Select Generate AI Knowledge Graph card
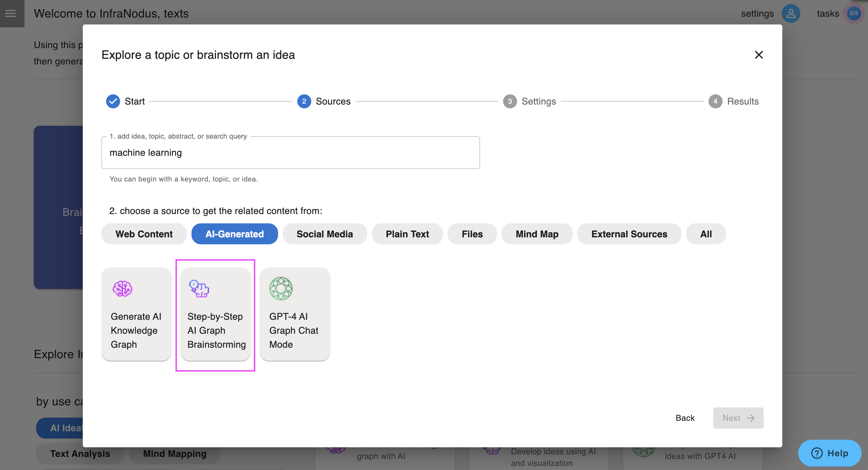This screenshot has height=470, width=868. tap(136, 314)
